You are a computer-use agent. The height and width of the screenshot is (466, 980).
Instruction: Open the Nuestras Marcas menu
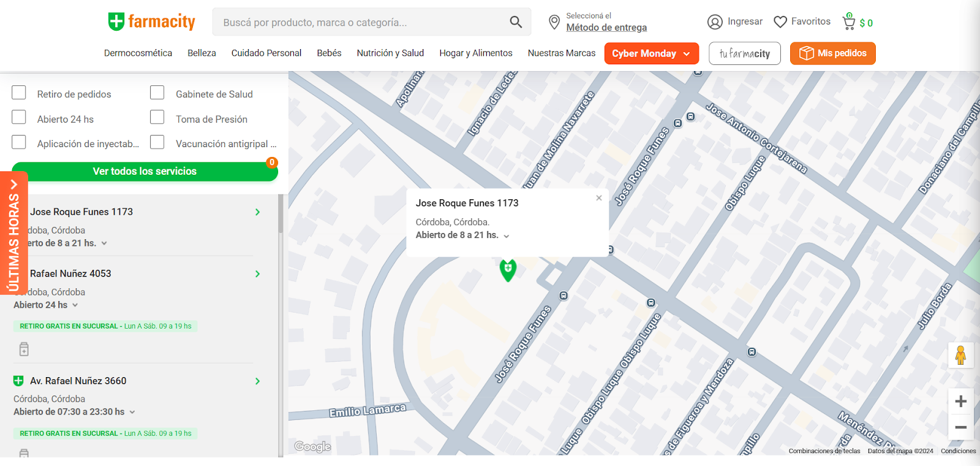point(562,53)
